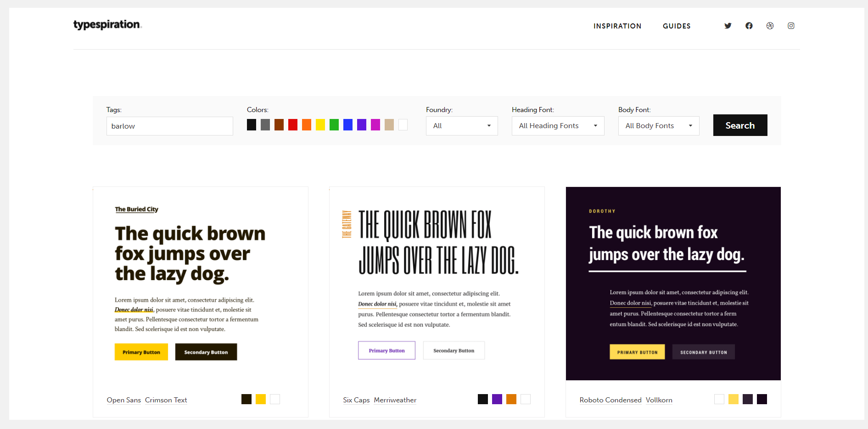Image resolution: width=868 pixels, height=429 pixels.
Task: Expand the All Heading Fonts dropdown
Action: [558, 126]
